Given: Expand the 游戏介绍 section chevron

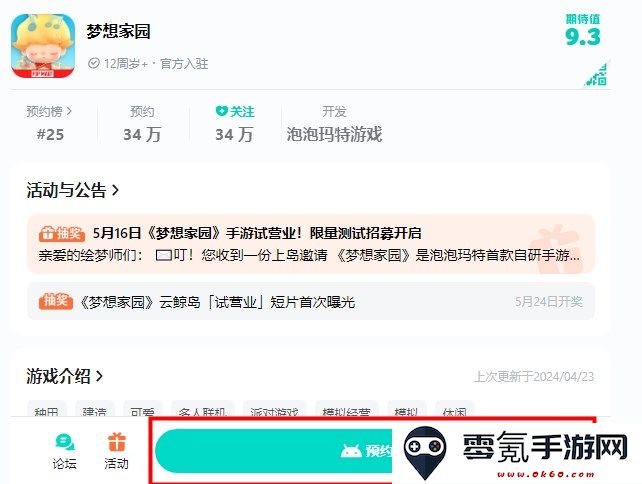Looking at the screenshot, I should point(99,376).
